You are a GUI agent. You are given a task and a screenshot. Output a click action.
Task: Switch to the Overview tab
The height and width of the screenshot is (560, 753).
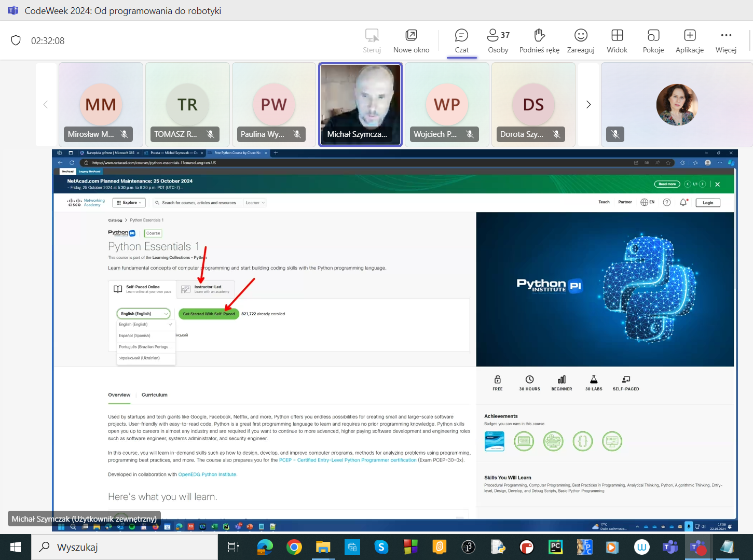[x=119, y=395]
